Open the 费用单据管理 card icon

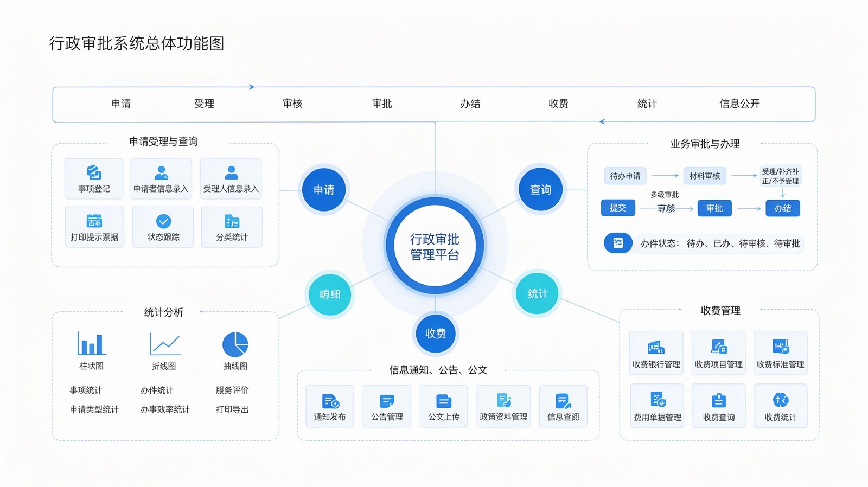658,400
